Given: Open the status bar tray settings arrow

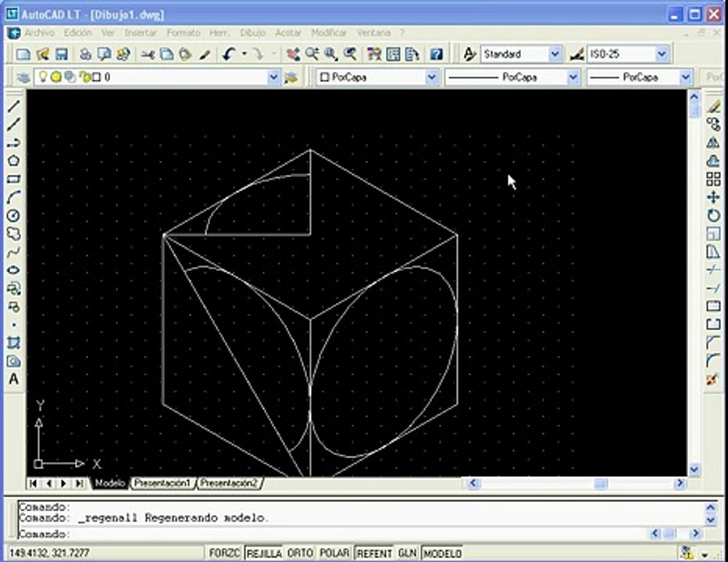Looking at the screenshot, I should pyautogui.click(x=705, y=554).
